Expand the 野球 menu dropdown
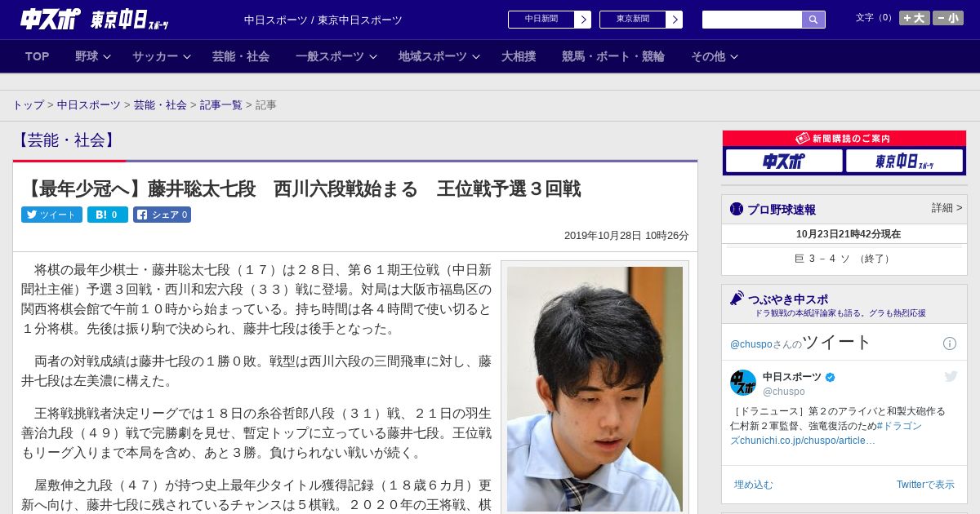 coord(92,56)
